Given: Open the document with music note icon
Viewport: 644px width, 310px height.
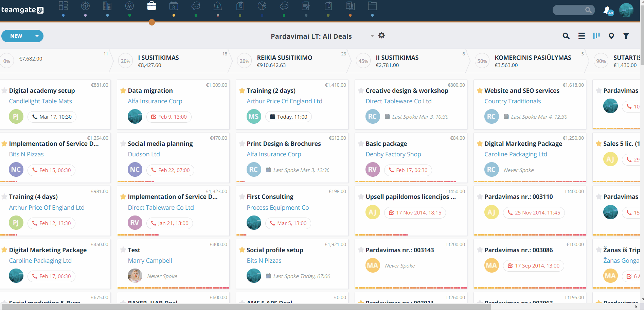Looking at the screenshot, I should (350, 6).
